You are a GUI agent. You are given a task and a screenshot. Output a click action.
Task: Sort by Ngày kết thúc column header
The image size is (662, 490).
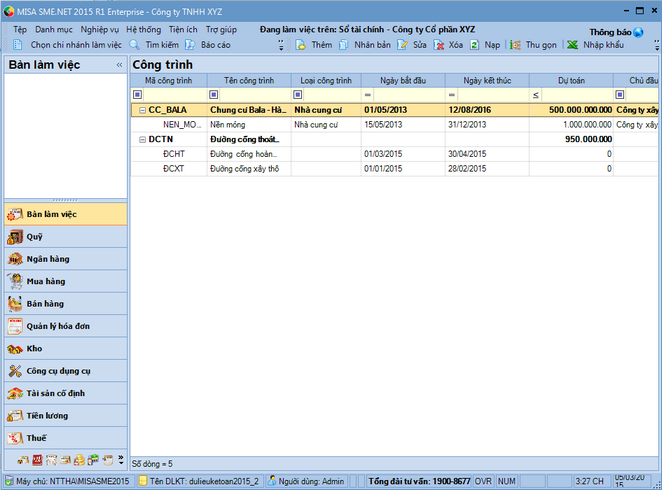[487, 81]
